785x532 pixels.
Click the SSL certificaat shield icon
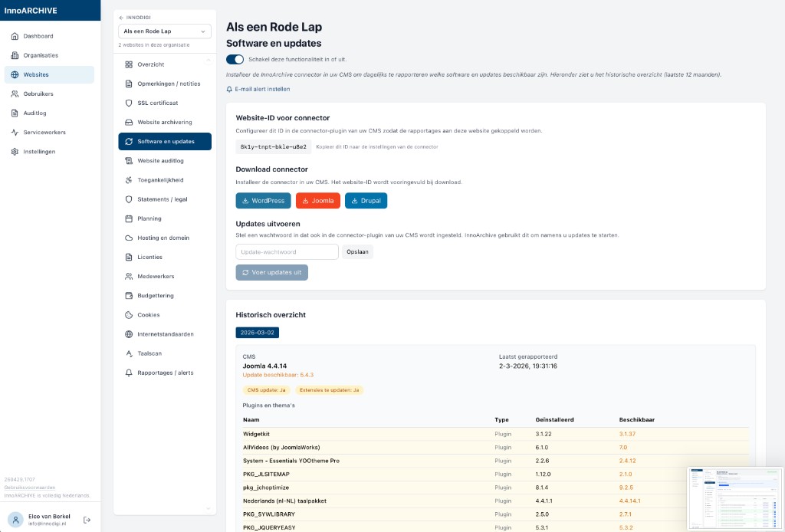point(130,103)
